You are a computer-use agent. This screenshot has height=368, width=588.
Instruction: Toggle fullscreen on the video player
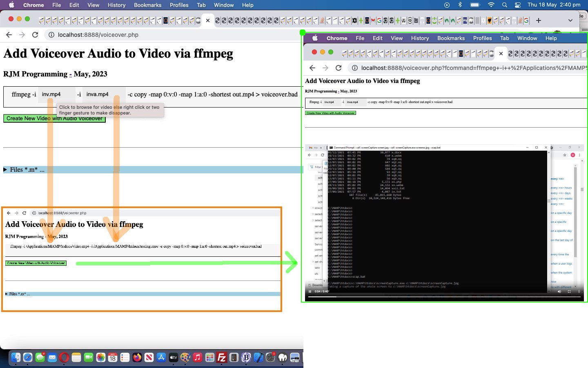[x=569, y=292]
